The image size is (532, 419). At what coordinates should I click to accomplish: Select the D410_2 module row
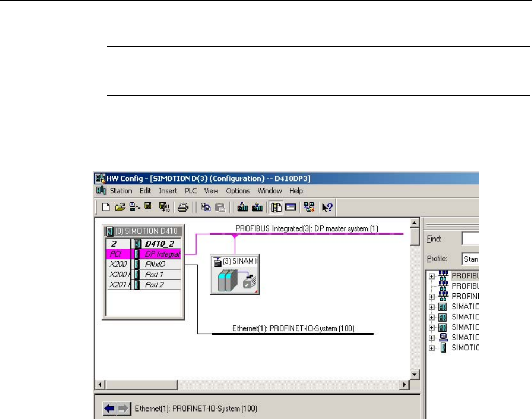point(143,244)
